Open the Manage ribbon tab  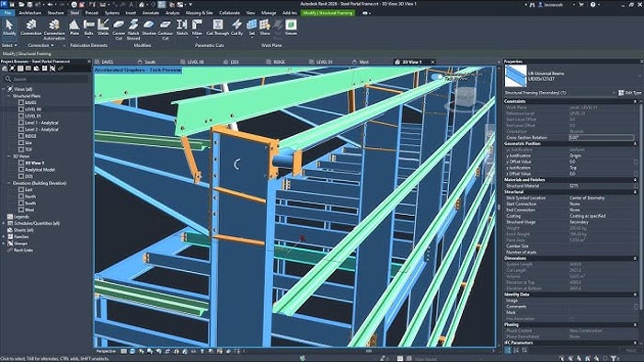click(269, 13)
